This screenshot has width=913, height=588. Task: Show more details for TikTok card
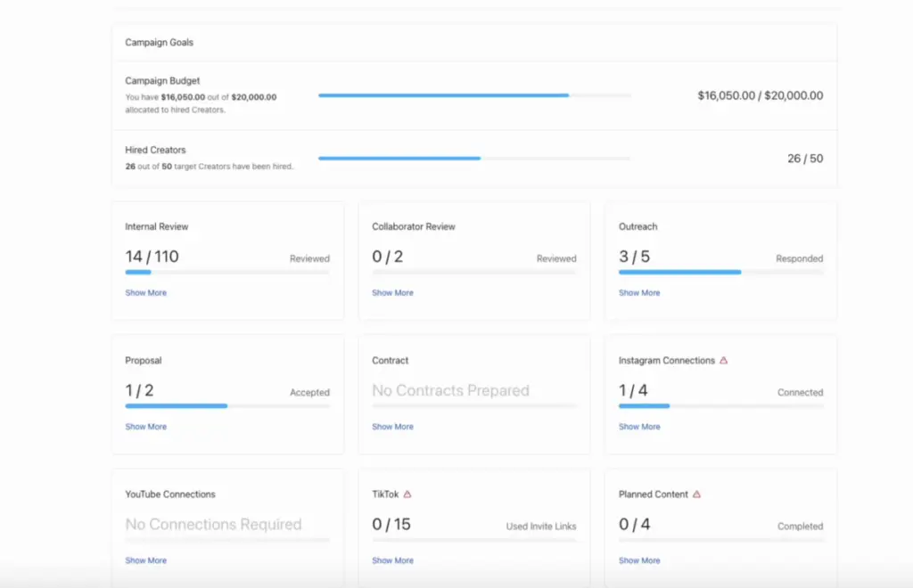392,560
